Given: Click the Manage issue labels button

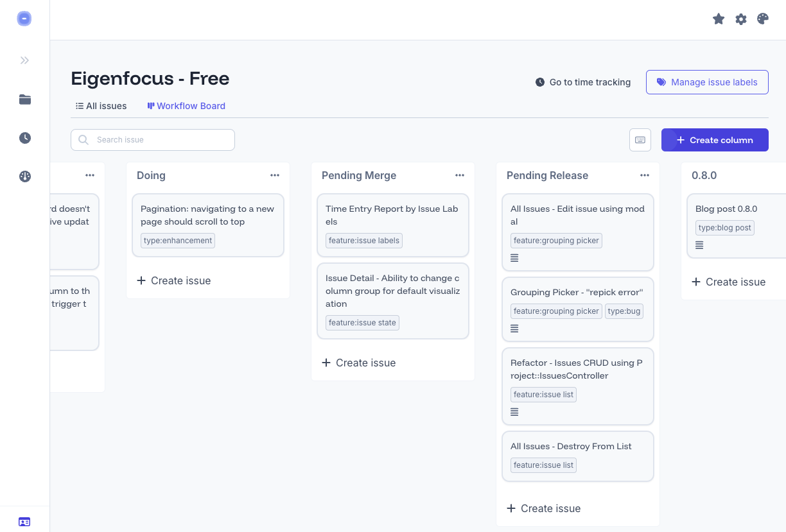Looking at the screenshot, I should click(x=707, y=82).
